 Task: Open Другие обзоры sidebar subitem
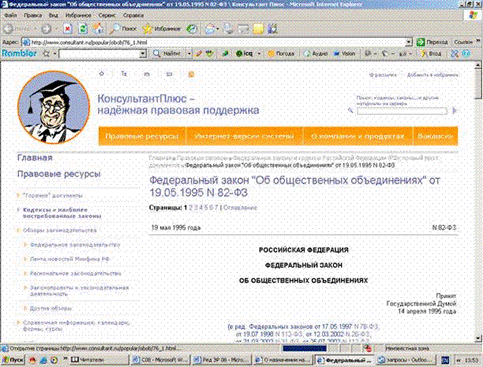click(51, 308)
